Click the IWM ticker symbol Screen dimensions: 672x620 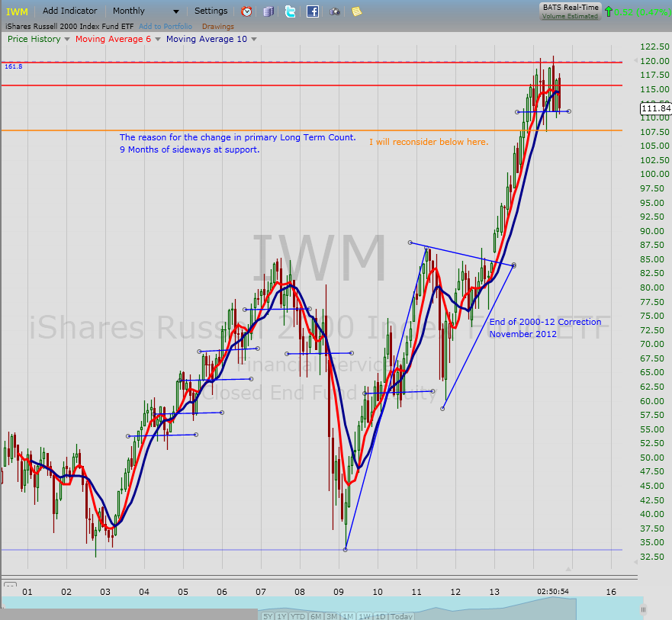coord(17,11)
